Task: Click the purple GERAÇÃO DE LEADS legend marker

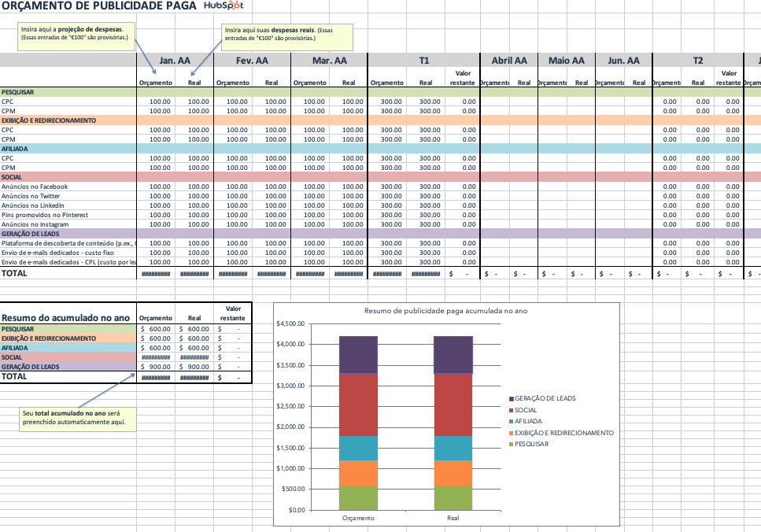Action: click(x=511, y=399)
